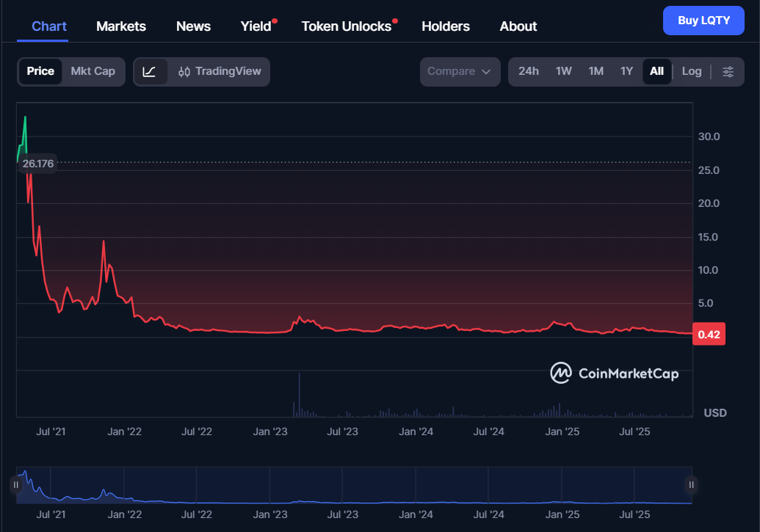This screenshot has height=532, width=760.
Task: Switch to the Markets tab
Action: pyautogui.click(x=120, y=26)
